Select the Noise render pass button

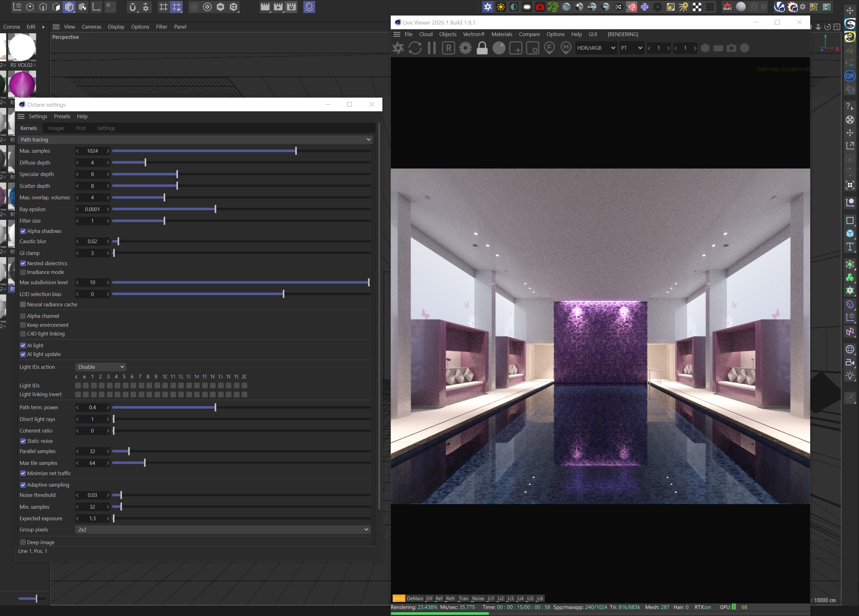[x=478, y=598]
